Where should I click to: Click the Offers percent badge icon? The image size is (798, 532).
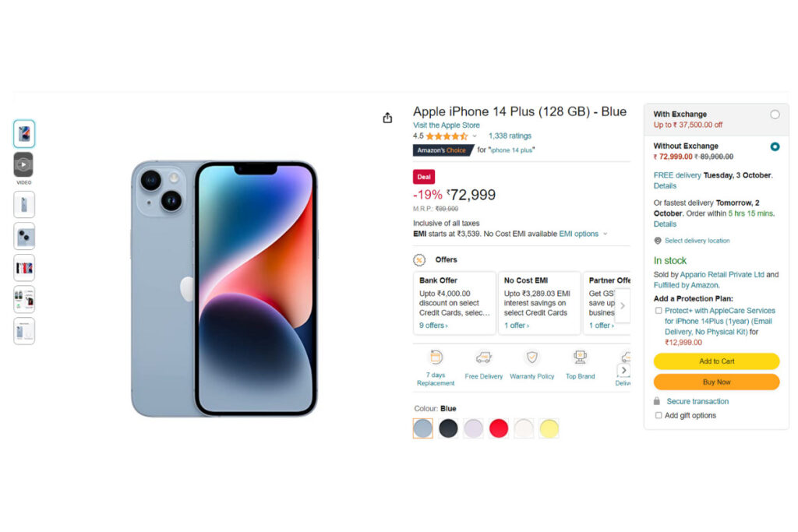coord(419,260)
